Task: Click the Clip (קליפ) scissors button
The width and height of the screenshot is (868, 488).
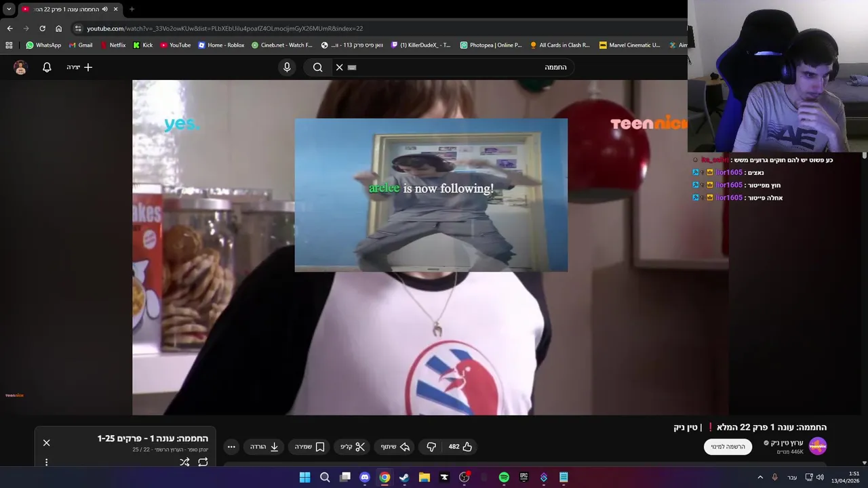Action: pos(353,447)
